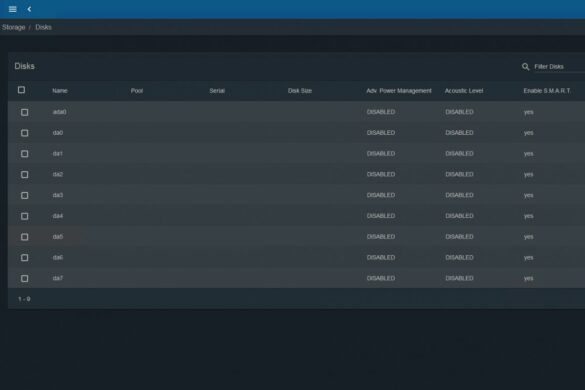Viewport: 585px width, 390px height.
Task: Sort by Adv. Power Management header
Action: point(398,91)
